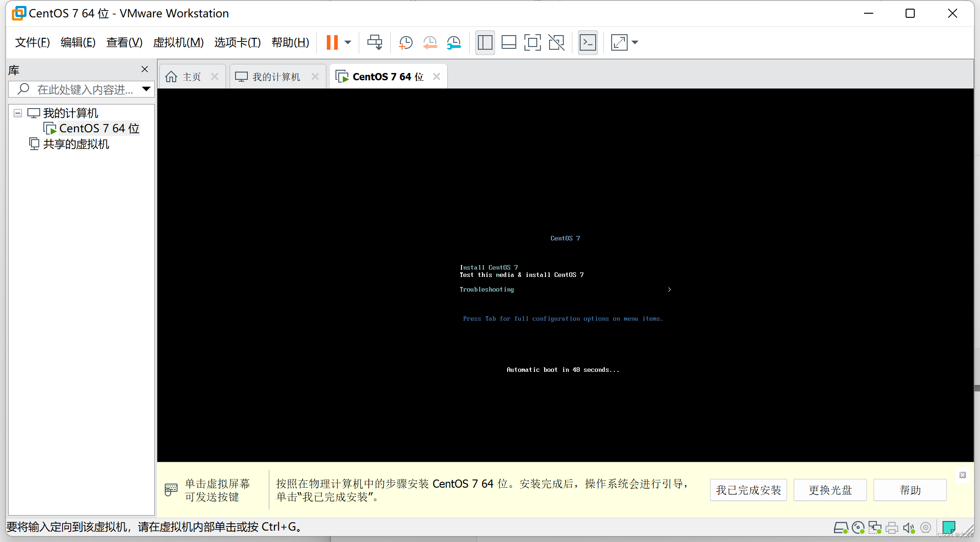The width and height of the screenshot is (980, 542).
Task: Click the 帮助 button in the install bar
Action: coord(910,490)
